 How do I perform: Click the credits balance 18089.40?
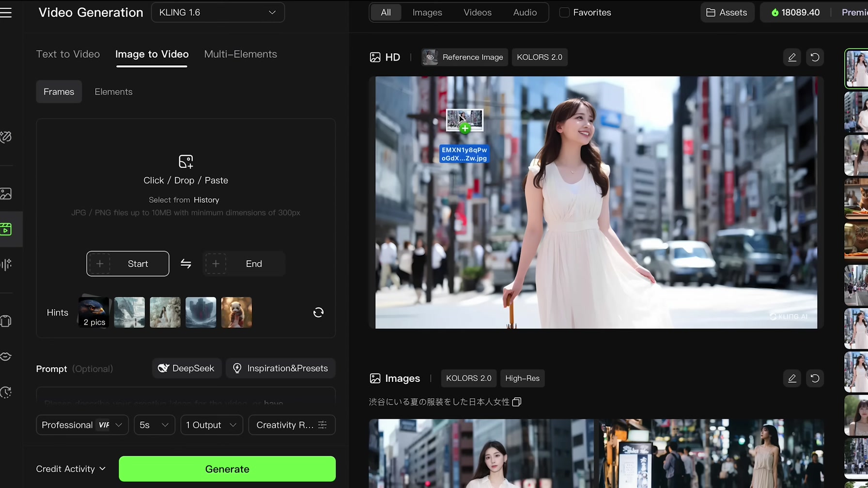pyautogui.click(x=796, y=13)
